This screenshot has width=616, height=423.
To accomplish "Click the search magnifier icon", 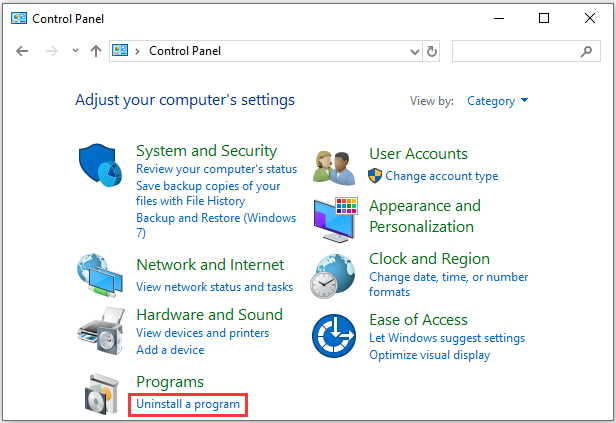I will coord(586,51).
